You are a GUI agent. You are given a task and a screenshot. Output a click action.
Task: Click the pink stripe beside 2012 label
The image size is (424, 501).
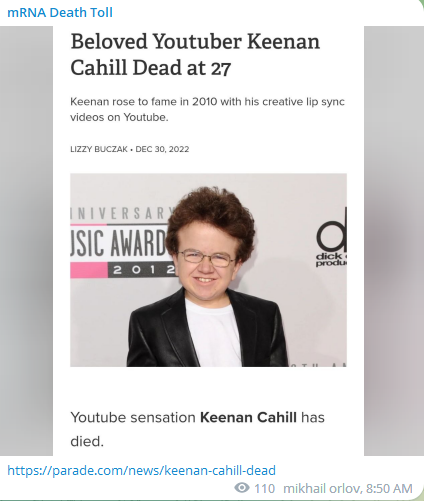click(89, 270)
